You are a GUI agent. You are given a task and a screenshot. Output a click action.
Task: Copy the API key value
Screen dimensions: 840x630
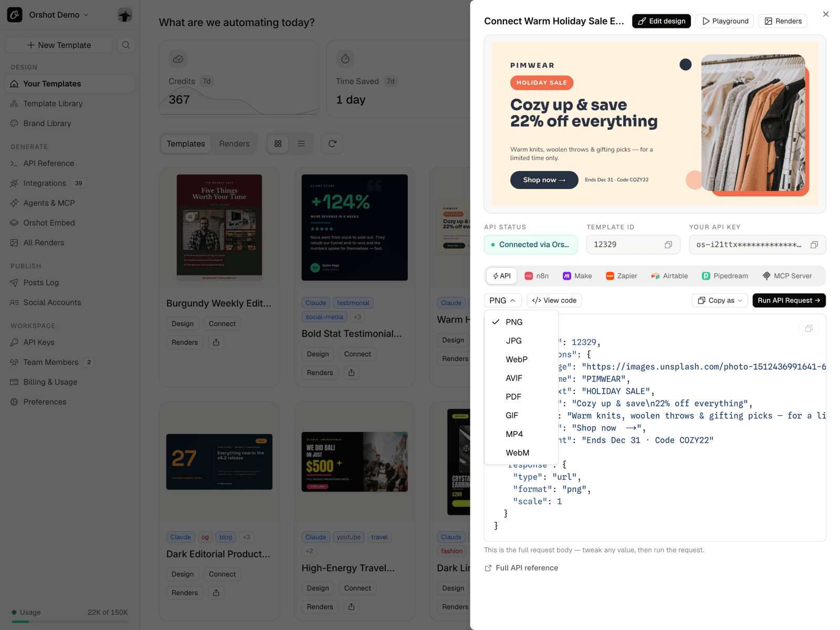pyautogui.click(x=814, y=245)
